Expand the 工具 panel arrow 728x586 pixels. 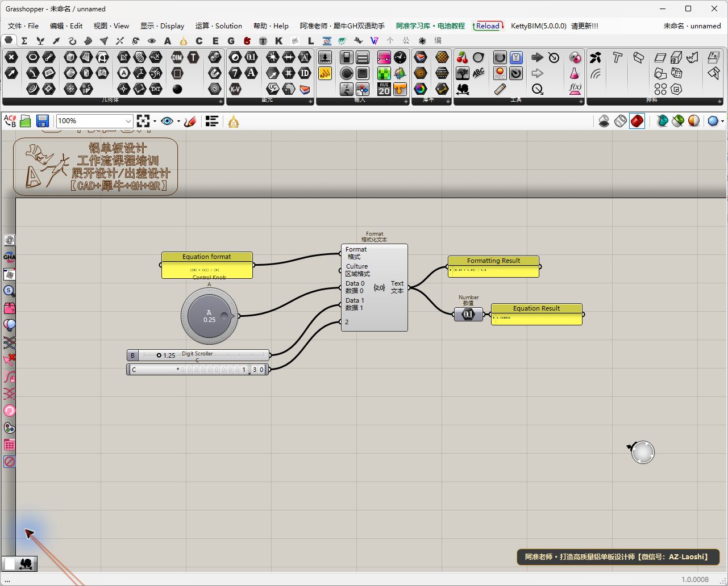(x=580, y=102)
